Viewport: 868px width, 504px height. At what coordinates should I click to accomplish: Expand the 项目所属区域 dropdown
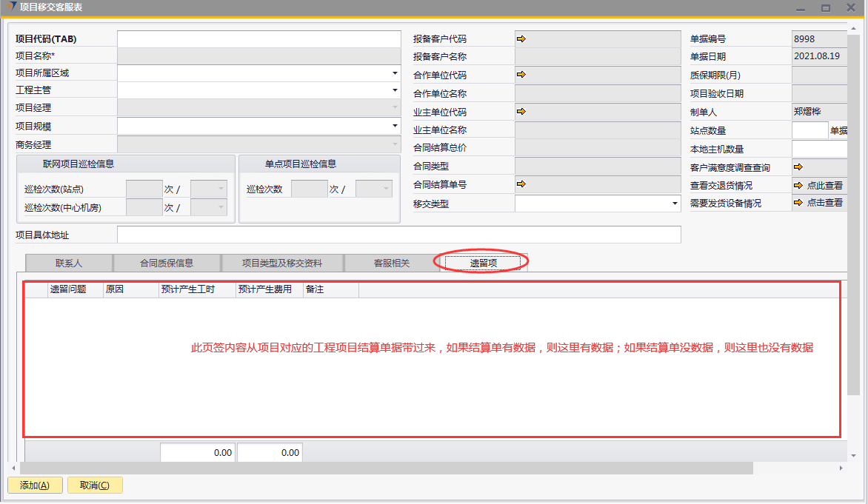click(395, 73)
